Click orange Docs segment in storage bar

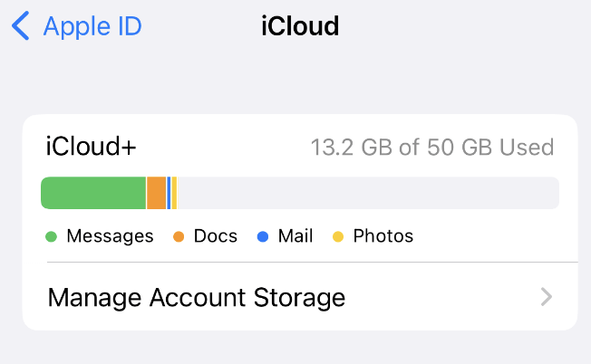pyautogui.click(x=157, y=193)
